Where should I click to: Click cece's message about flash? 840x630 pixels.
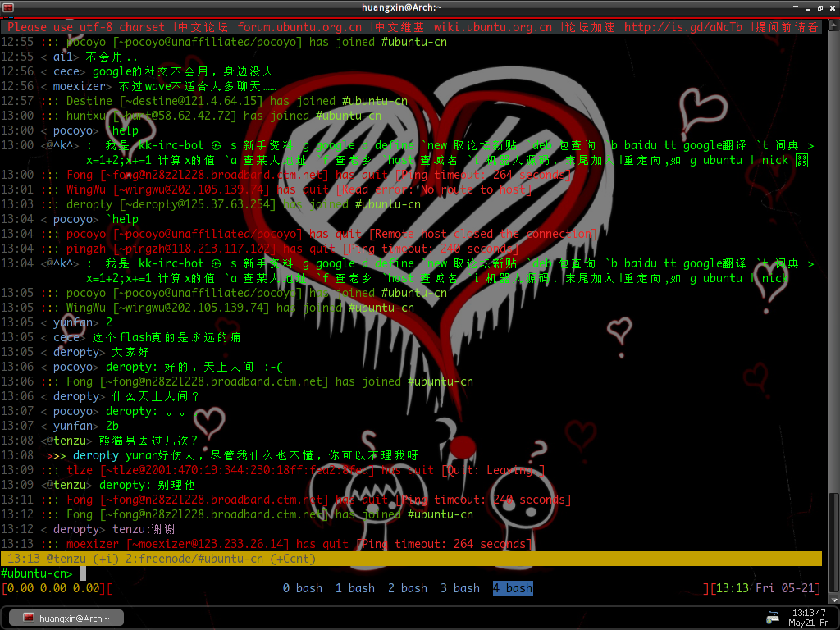(x=166, y=337)
